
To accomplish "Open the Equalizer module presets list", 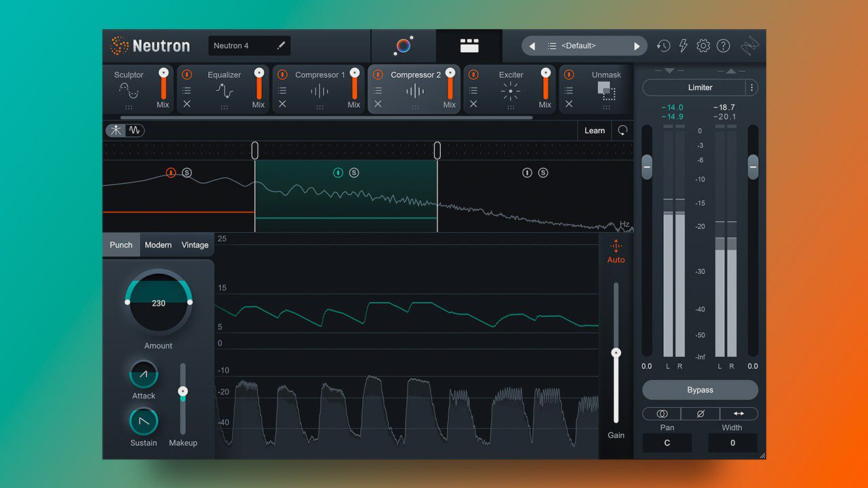I will click(186, 90).
